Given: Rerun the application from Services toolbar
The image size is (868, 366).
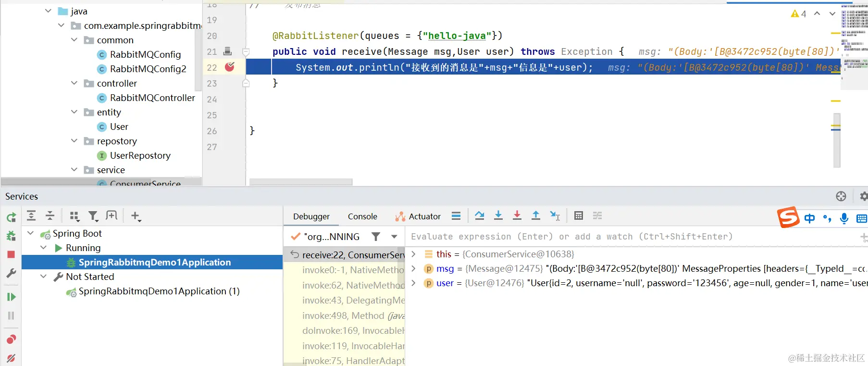Looking at the screenshot, I should (x=11, y=217).
